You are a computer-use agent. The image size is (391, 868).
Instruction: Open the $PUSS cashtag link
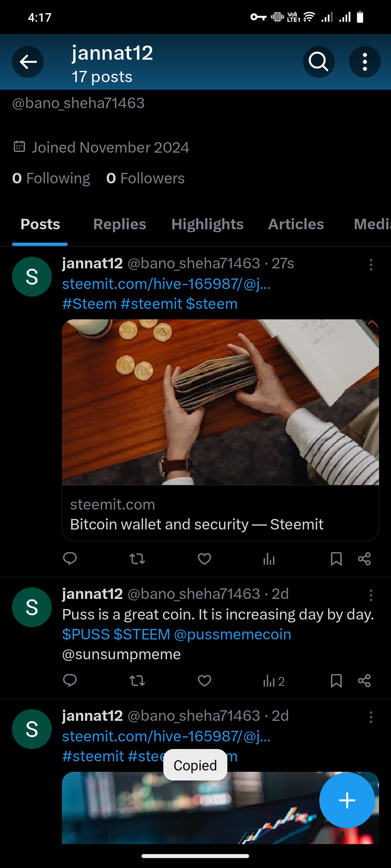86,634
